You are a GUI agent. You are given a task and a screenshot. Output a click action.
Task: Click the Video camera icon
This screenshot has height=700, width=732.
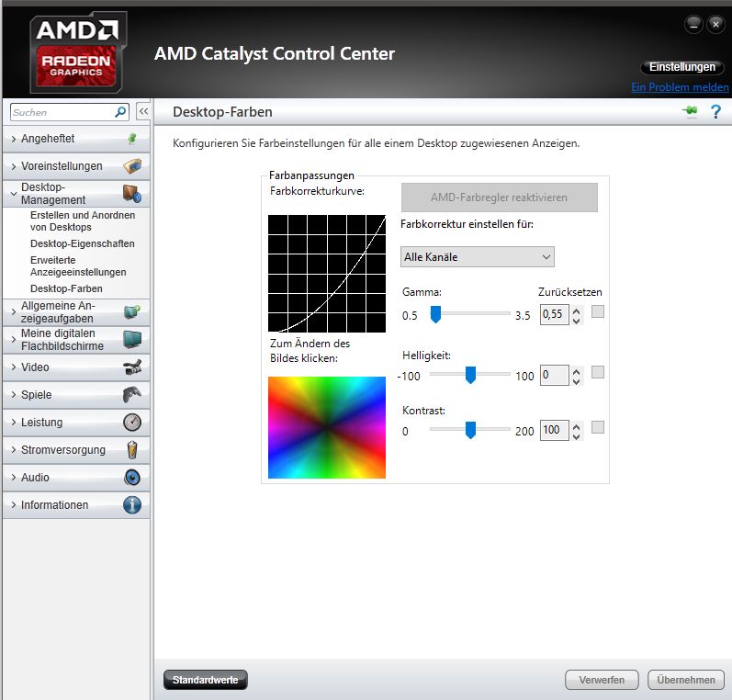(x=132, y=367)
